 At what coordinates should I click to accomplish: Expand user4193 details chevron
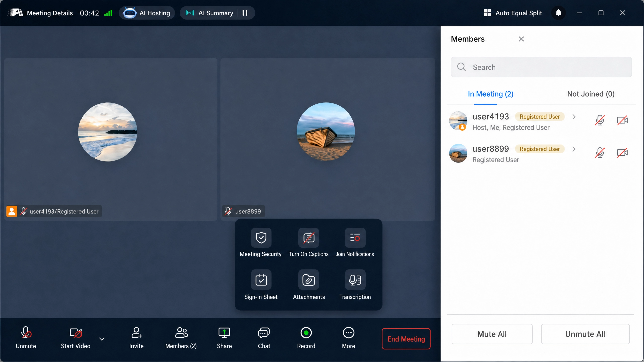pyautogui.click(x=574, y=117)
